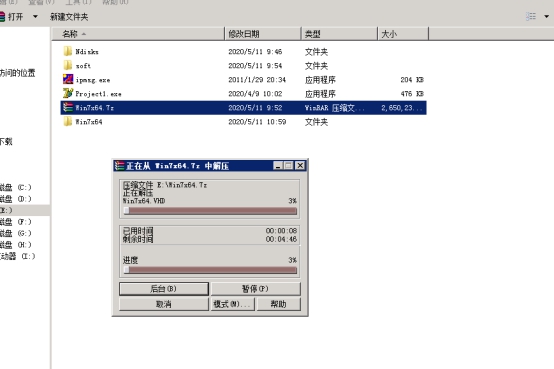
Task: Click the 帮助 button in the dialog
Action: click(278, 304)
